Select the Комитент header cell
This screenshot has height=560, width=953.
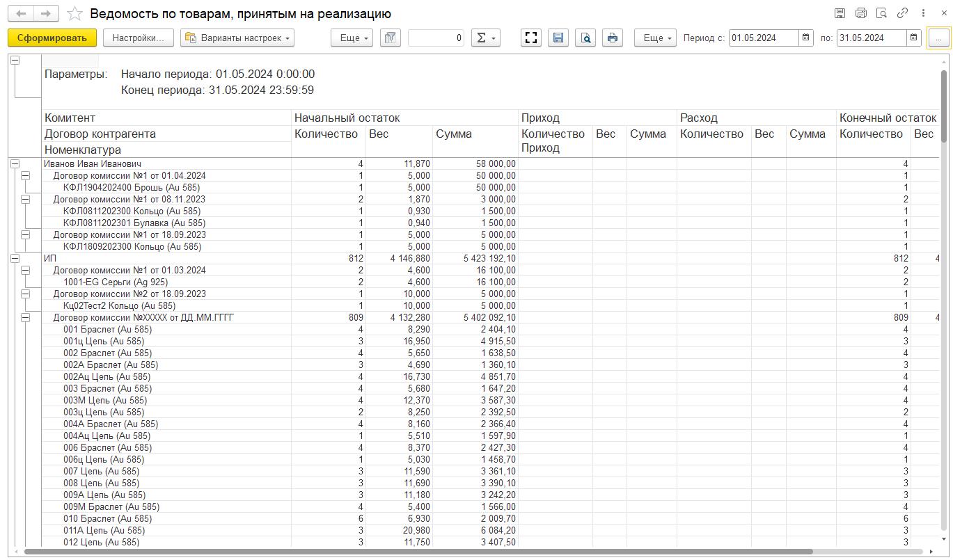pos(166,118)
